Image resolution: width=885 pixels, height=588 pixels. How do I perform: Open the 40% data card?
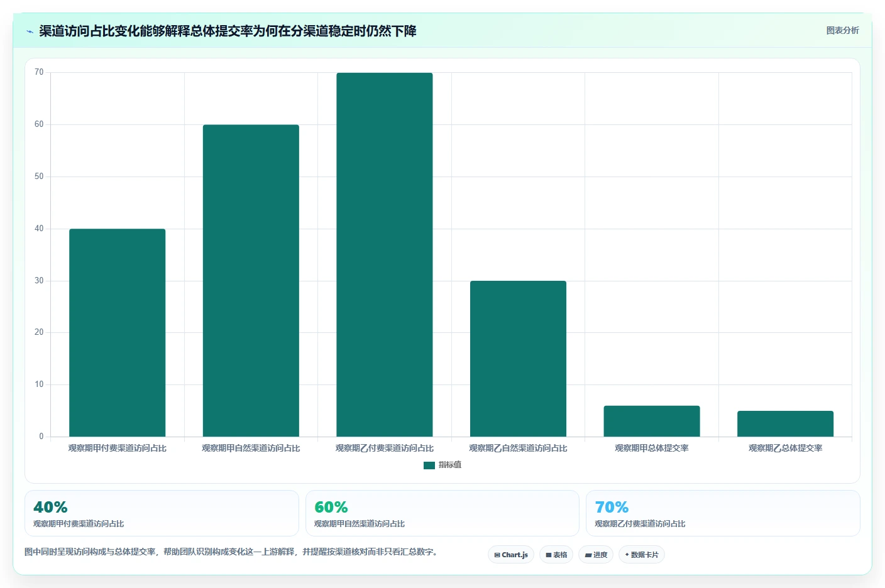[x=162, y=513]
